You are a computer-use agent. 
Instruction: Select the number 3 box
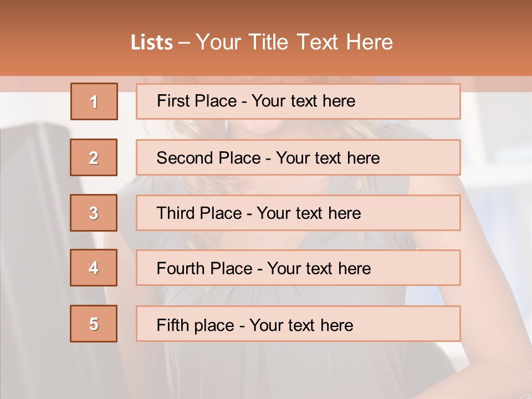[94, 213]
